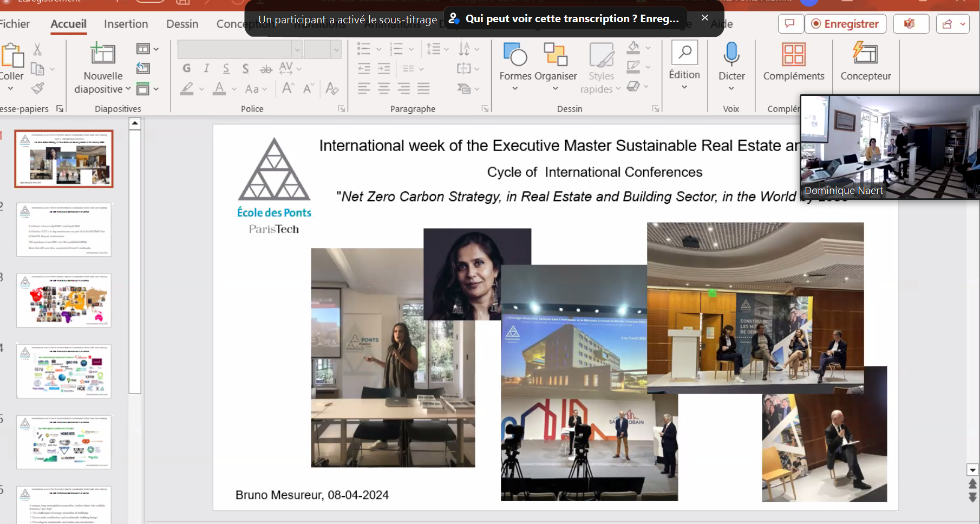This screenshot has height=524, width=980.
Task: Select slide 3 world map thumbnail
Action: click(x=64, y=300)
